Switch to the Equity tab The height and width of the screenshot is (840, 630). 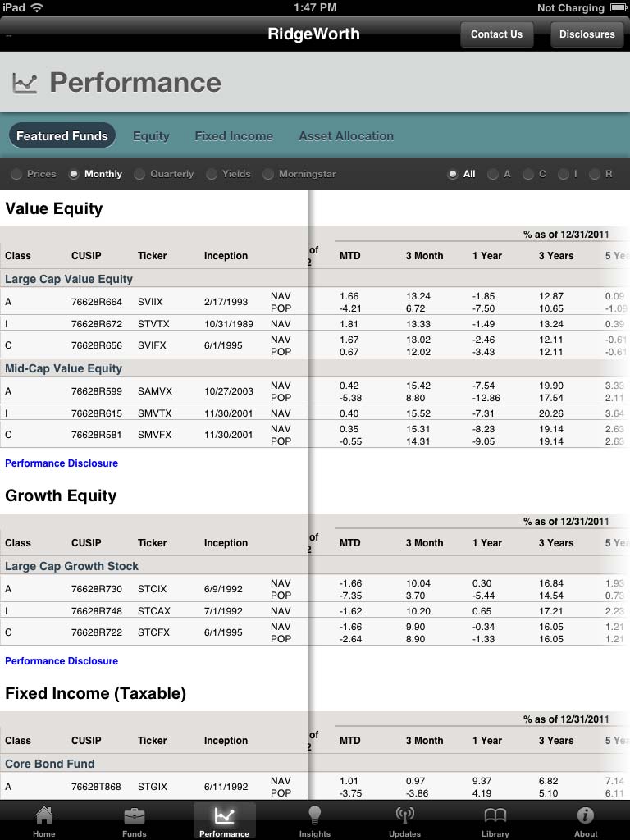point(151,136)
